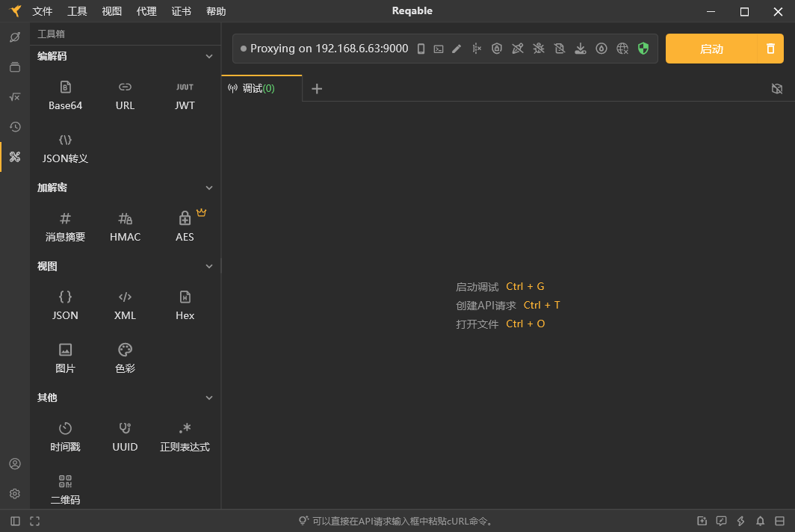
Task: Open the 证书 menu
Action: 181,11
